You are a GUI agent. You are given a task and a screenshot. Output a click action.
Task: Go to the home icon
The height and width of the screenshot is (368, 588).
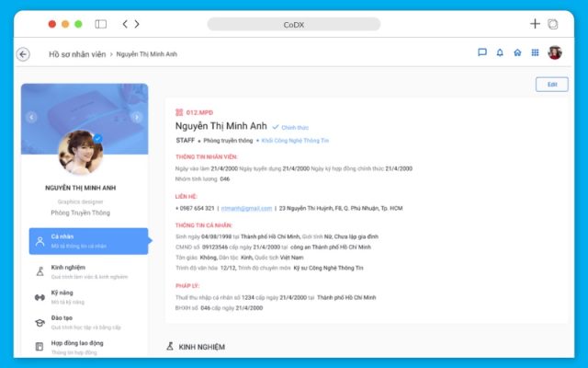[x=517, y=52]
